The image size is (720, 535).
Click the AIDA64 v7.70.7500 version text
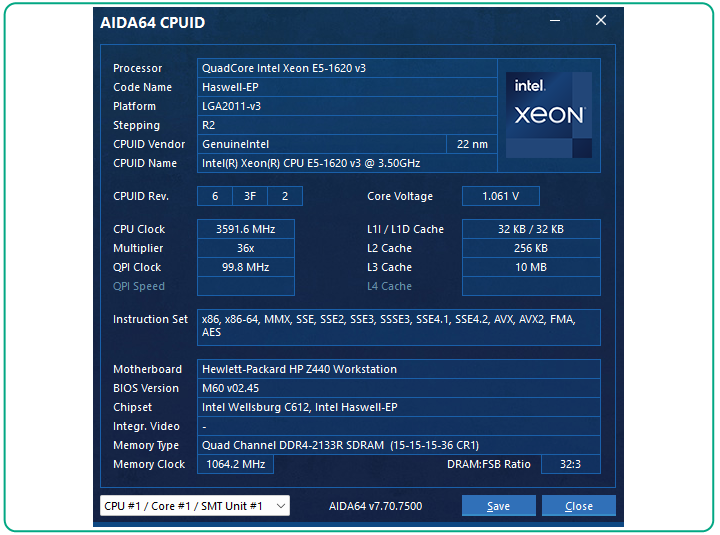[x=376, y=506]
